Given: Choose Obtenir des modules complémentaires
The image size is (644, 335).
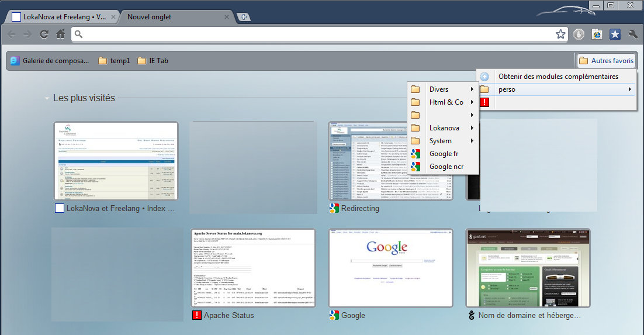Looking at the screenshot, I should tap(557, 77).
